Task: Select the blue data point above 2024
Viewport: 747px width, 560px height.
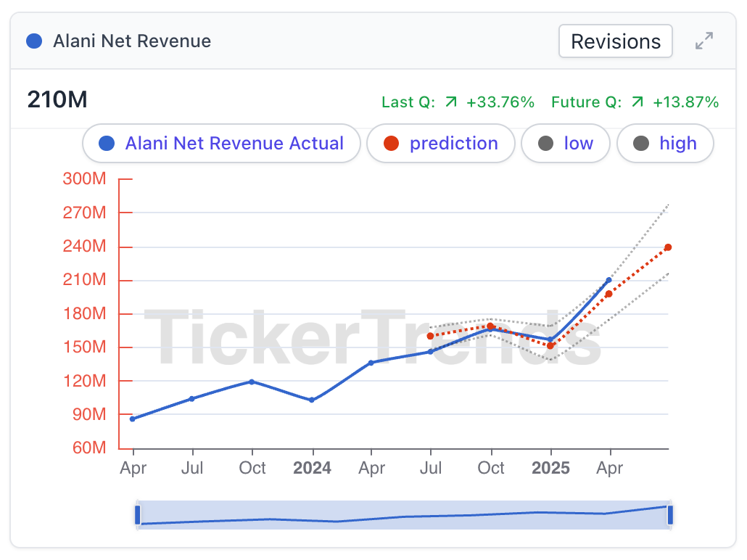Action: click(x=312, y=400)
